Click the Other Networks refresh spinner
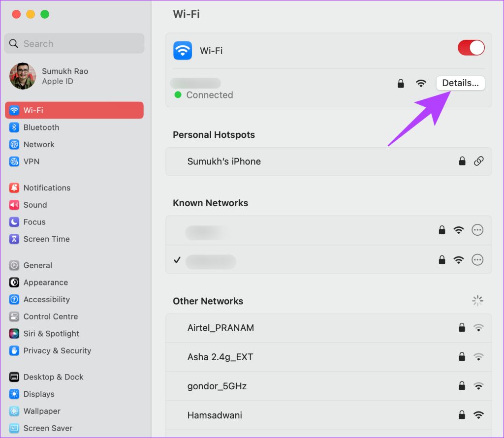 [477, 301]
